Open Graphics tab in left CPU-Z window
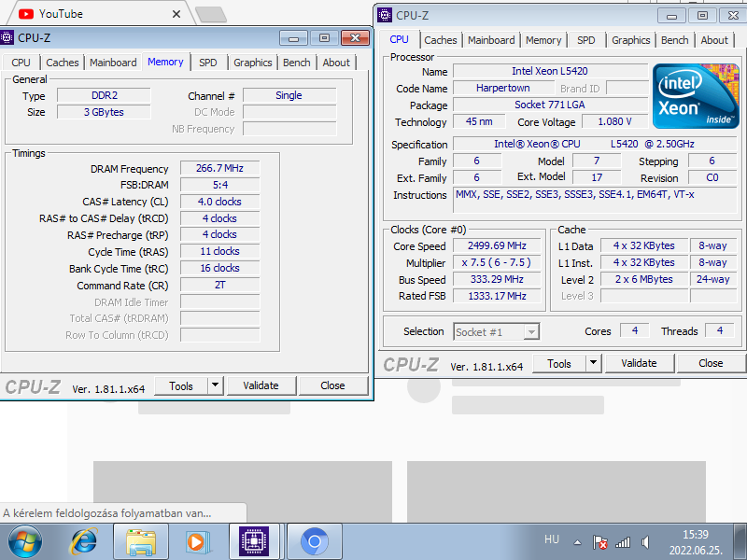Viewport: 747px width, 560px height. click(252, 63)
